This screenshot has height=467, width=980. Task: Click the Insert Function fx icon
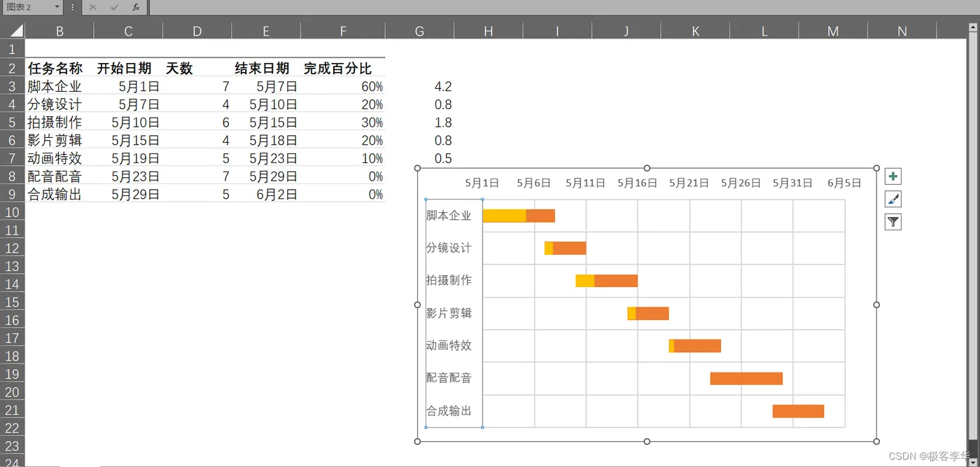click(136, 7)
